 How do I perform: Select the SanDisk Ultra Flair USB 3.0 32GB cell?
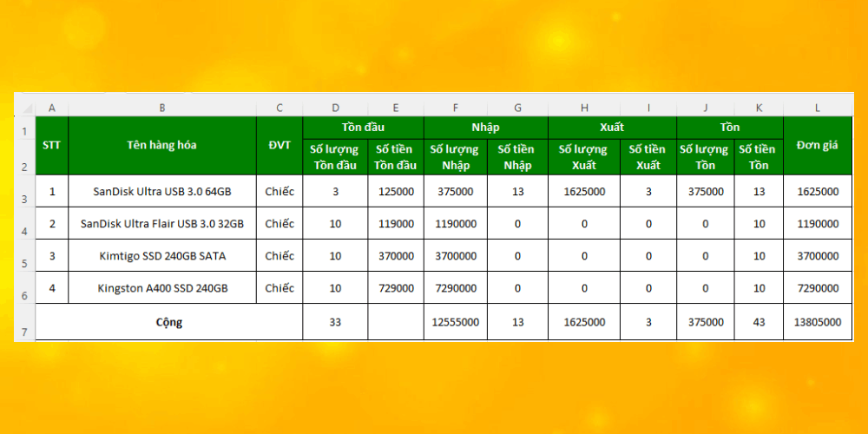[x=162, y=224]
